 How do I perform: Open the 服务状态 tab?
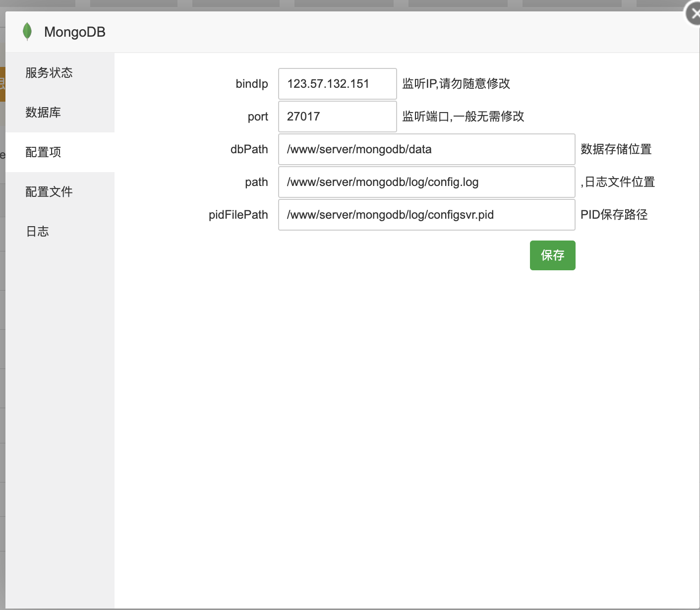pyautogui.click(x=60, y=73)
